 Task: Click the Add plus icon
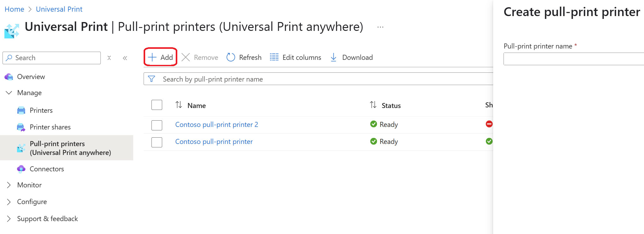[152, 57]
